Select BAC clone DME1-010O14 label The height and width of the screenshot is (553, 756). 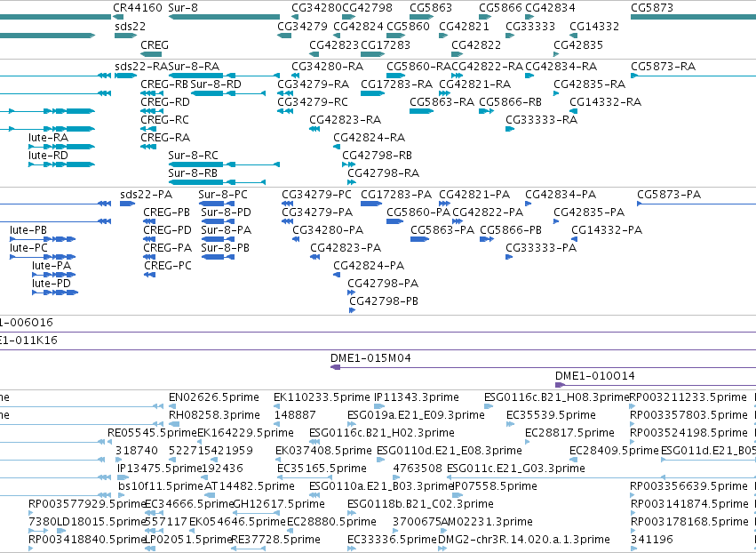click(595, 376)
